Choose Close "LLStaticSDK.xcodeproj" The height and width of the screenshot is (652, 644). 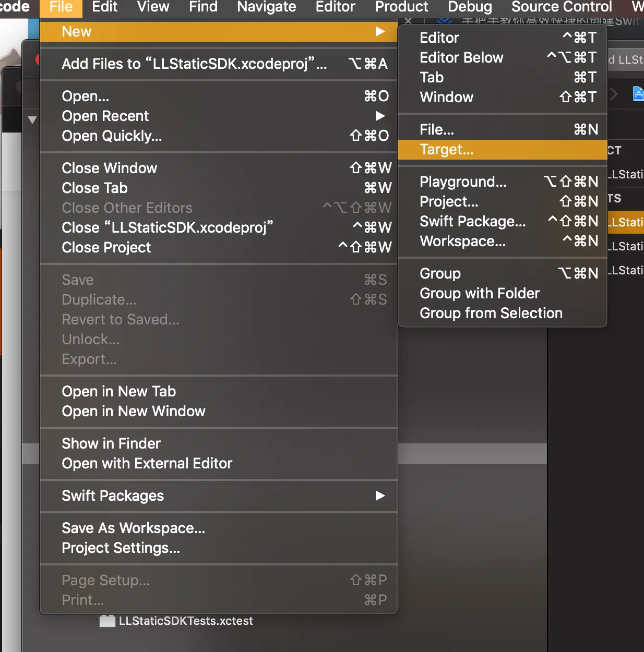[219, 228]
